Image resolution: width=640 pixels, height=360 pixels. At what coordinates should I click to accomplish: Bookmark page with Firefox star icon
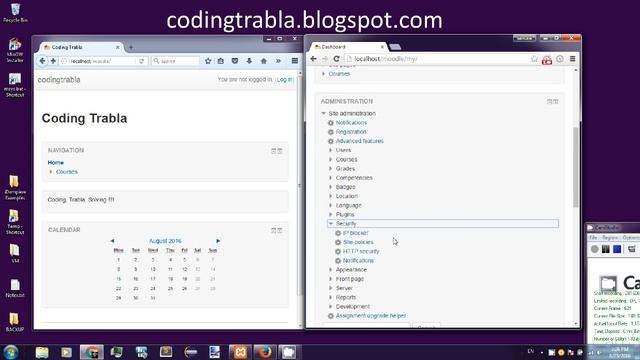[208, 61]
